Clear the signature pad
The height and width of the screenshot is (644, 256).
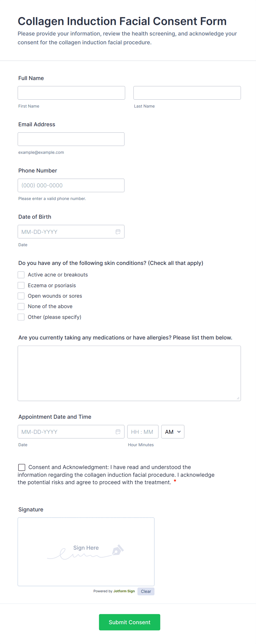146,591
